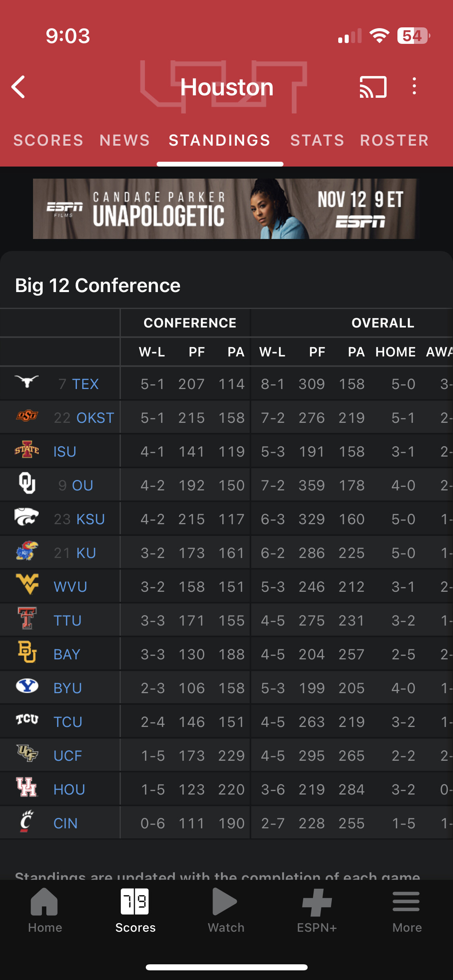453x980 pixels.
Task: Open the screen cast icon
Action: pyautogui.click(x=373, y=87)
